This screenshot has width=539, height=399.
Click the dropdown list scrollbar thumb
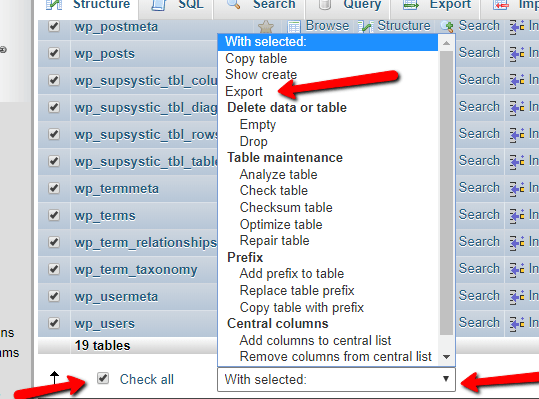point(446,193)
